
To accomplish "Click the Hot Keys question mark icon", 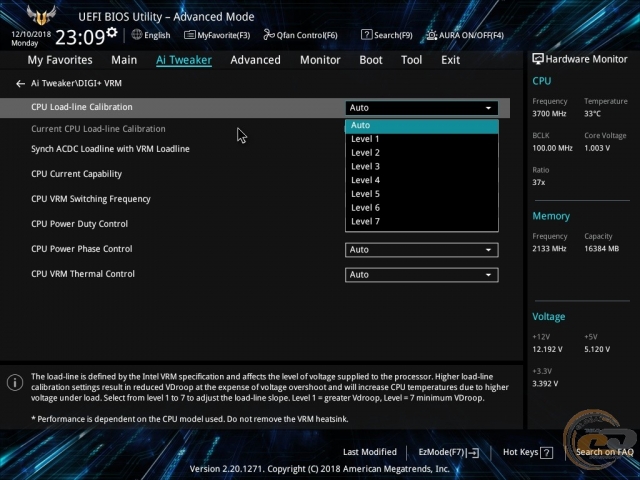I will pyautogui.click(x=547, y=453).
